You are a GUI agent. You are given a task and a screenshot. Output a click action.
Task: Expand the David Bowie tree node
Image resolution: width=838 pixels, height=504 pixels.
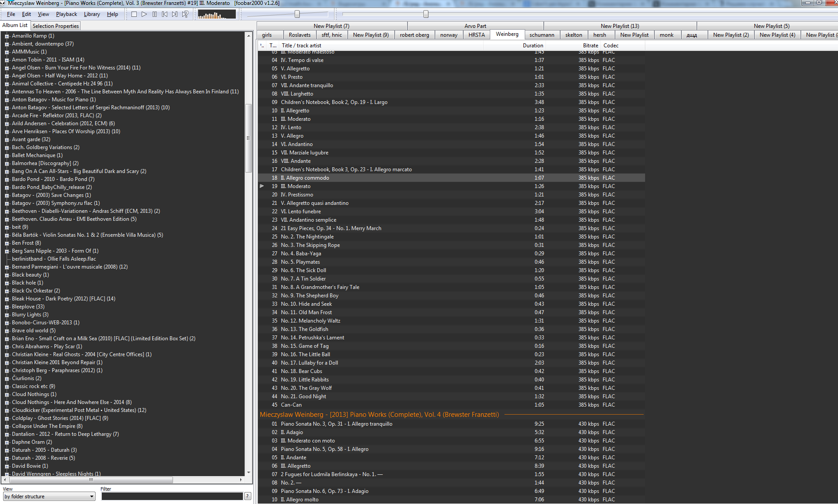click(7, 466)
